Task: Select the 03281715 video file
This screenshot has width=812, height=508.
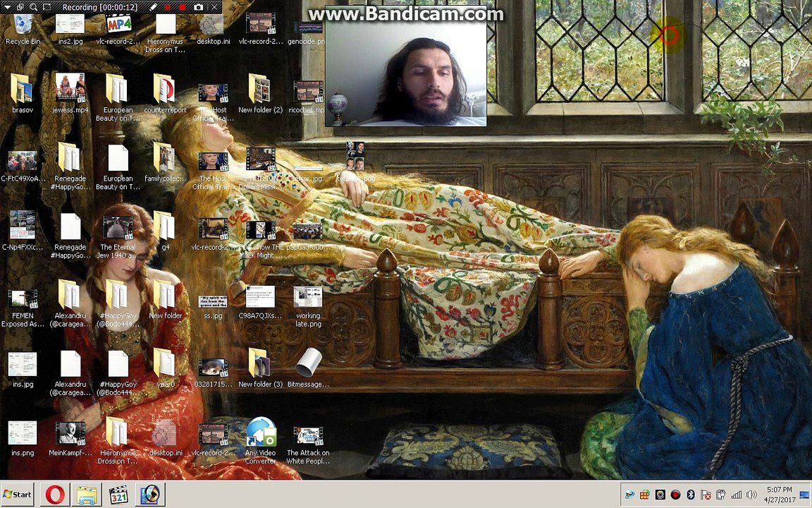Action: coord(213,373)
